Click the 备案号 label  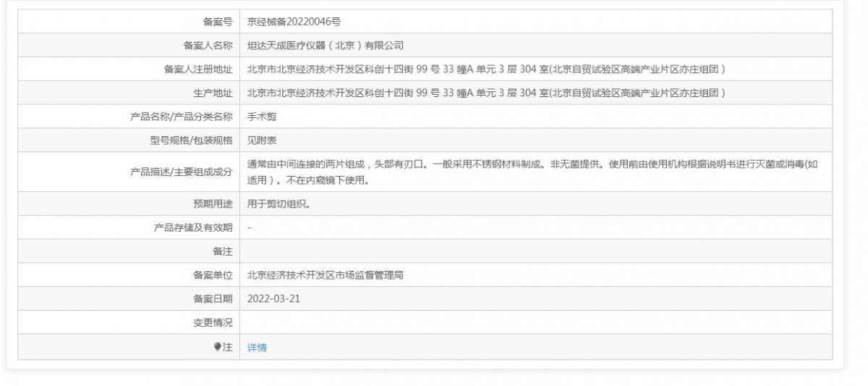pyautogui.click(x=218, y=22)
